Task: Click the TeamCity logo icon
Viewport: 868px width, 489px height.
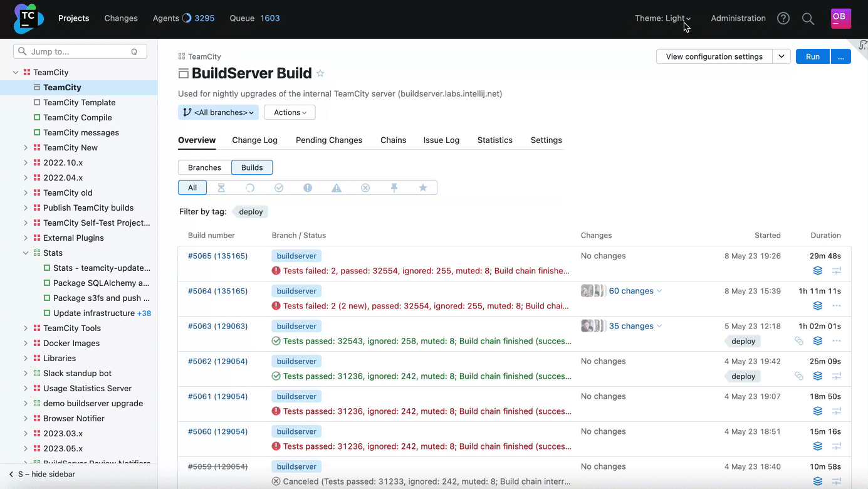Action: (28, 18)
